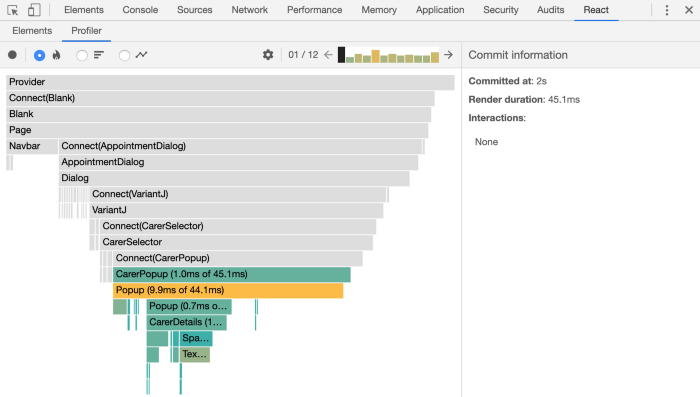The image size is (700, 397).
Task: Select the black first commit bar
Action: (x=342, y=55)
